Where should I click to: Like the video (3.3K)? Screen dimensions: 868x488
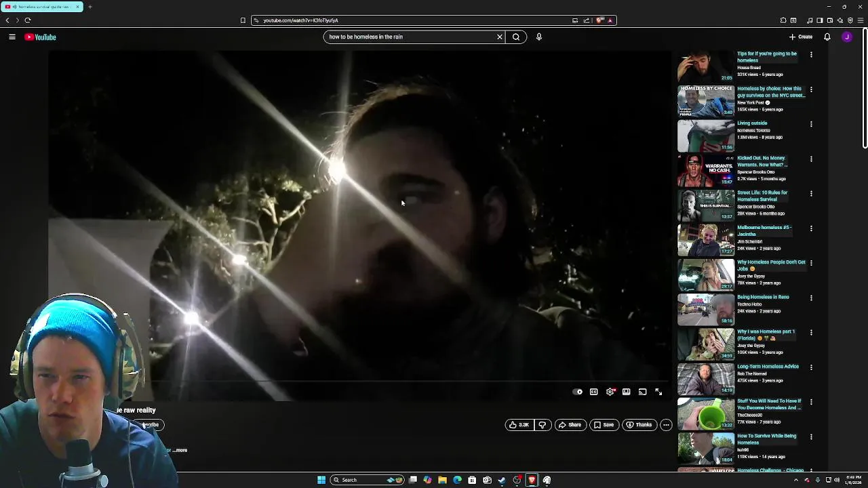519,425
